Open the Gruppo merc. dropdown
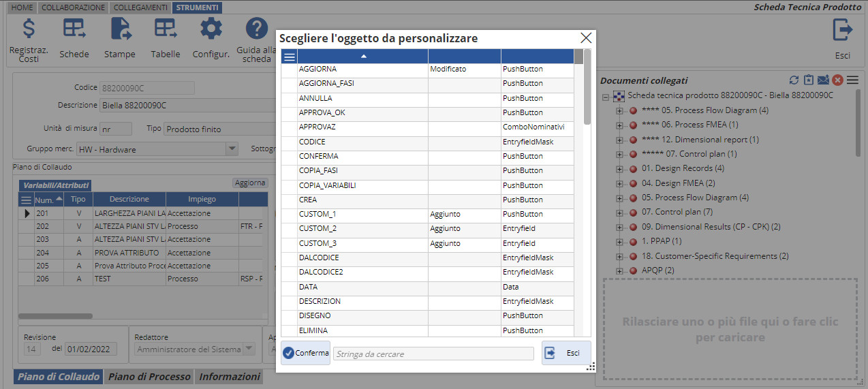The width and height of the screenshot is (868, 389). 232,149
